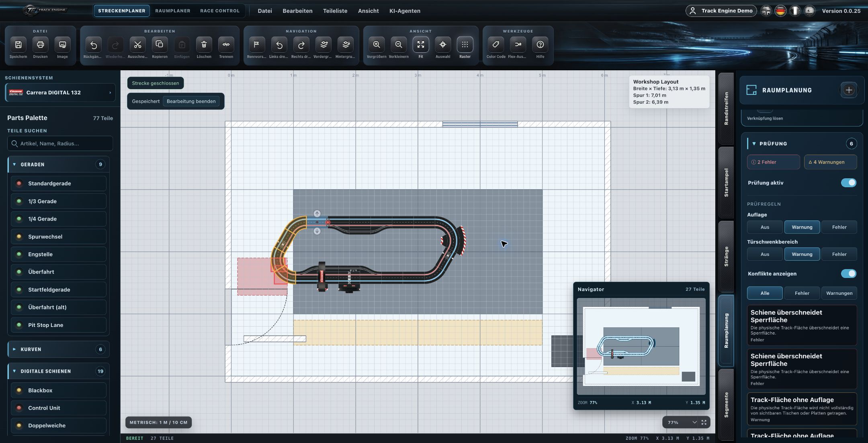This screenshot has height=443, width=868.
Task: Click the Fit view icon
Action: click(x=421, y=45)
